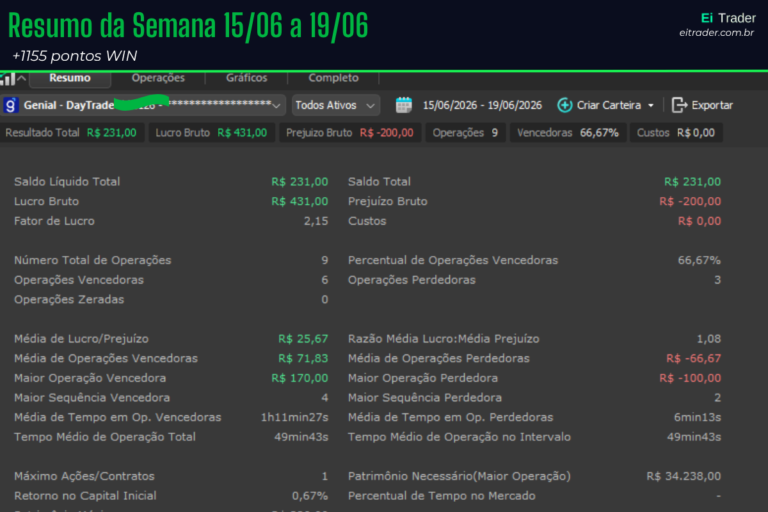
Task: Open the Operações tab
Action: tap(158, 78)
